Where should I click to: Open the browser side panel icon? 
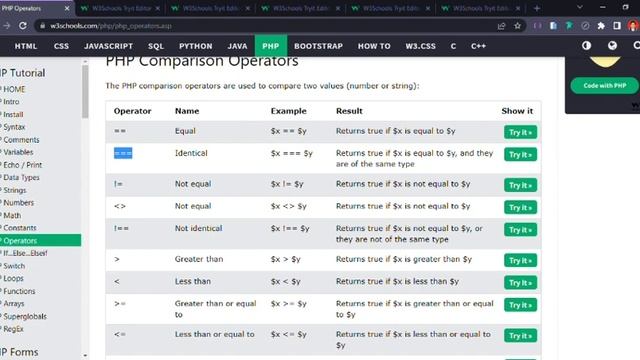(x=617, y=26)
